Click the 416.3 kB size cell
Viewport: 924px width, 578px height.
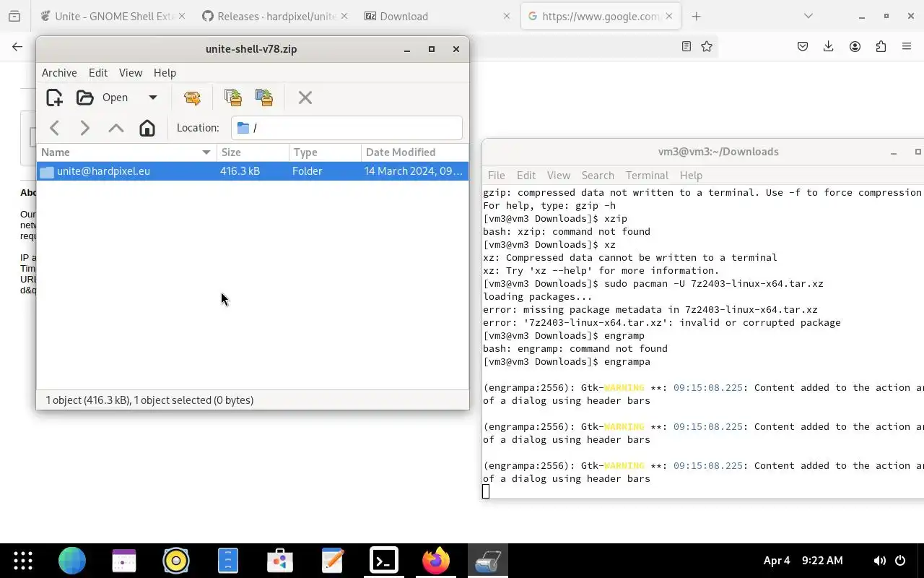240,171
